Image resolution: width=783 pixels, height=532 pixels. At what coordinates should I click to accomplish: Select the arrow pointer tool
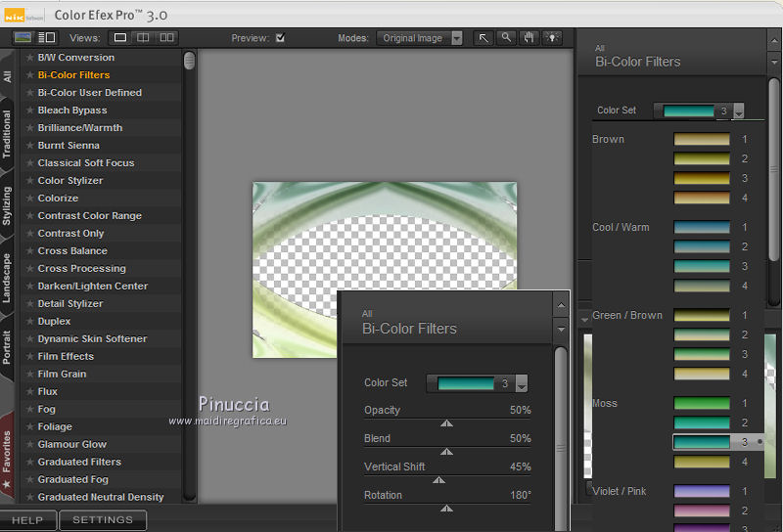pos(483,38)
